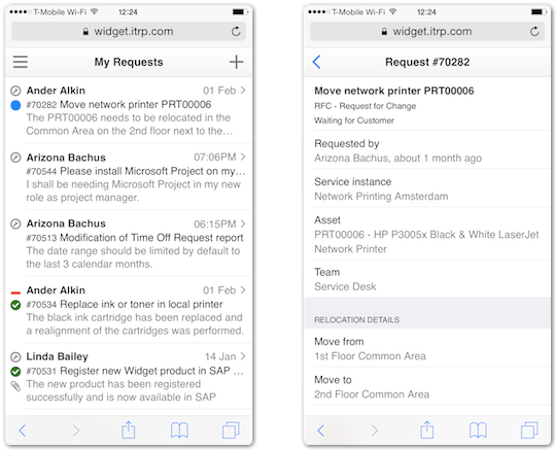Click red dash indicator beside Ander Alkin #70534
Image resolution: width=556 pixels, height=450 pixels.
(15, 293)
